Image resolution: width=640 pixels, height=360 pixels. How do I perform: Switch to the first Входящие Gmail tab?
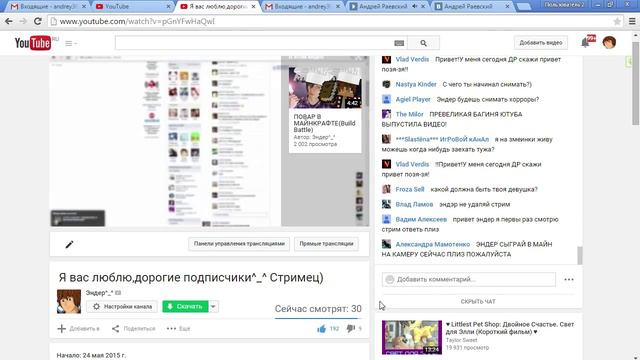pos(48,7)
